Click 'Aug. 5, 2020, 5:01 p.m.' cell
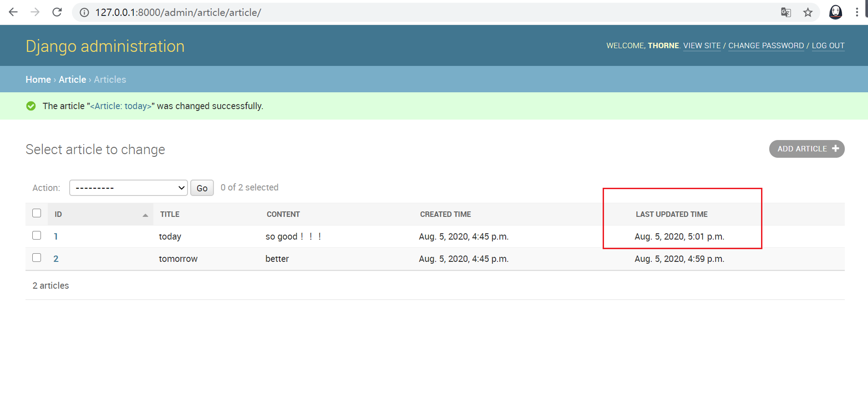Image resolution: width=868 pixels, height=416 pixels. pyautogui.click(x=680, y=236)
